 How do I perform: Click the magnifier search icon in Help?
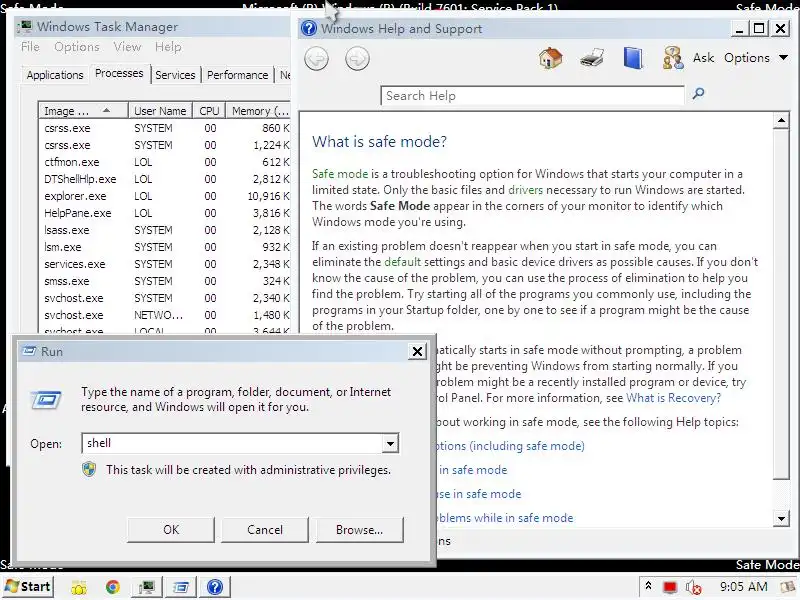coord(698,93)
